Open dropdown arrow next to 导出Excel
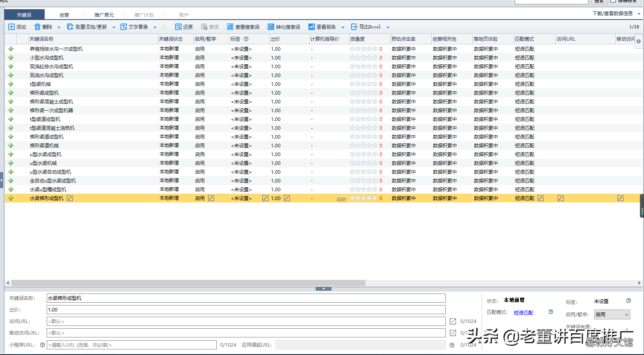This screenshot has height=355, width=644. [388, 27]
